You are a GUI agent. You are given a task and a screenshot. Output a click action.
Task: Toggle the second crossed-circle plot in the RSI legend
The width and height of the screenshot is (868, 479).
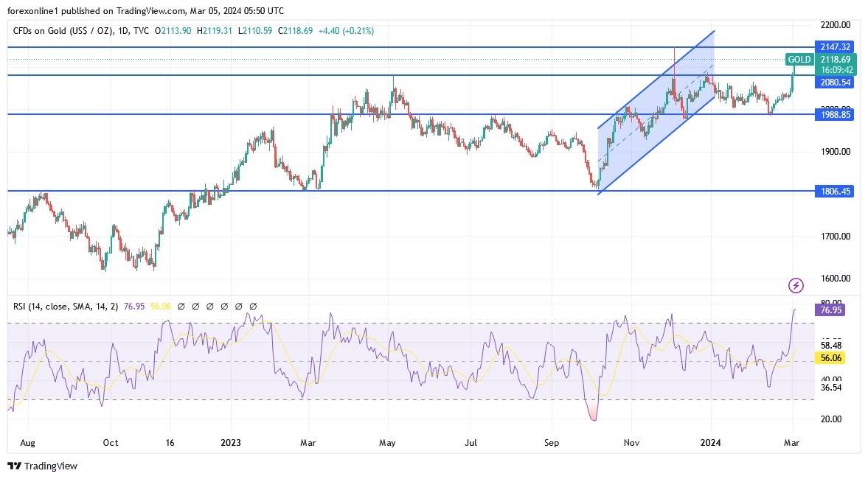coord(195,306)
